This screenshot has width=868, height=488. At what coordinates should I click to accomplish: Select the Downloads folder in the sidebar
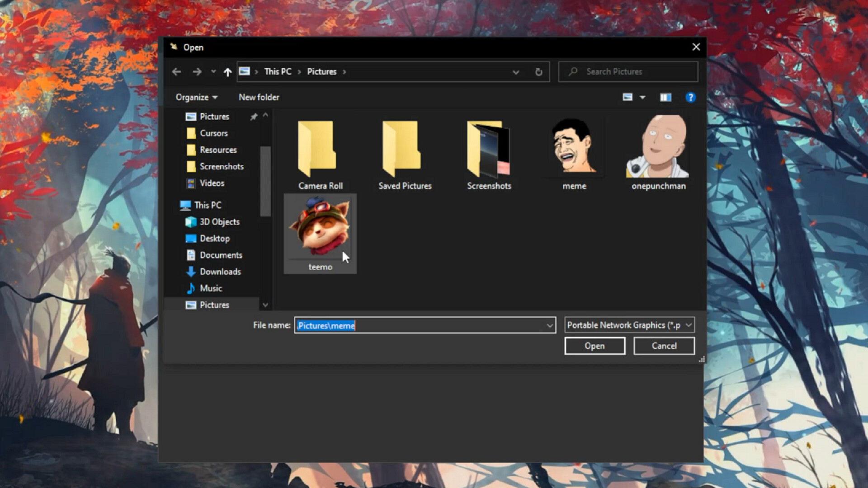click(x=220, y=272)
